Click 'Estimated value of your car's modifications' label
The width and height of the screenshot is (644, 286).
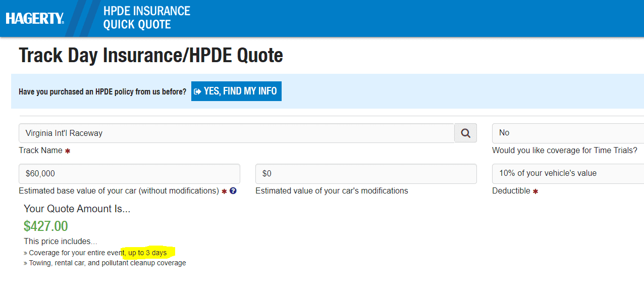point(332,191)
